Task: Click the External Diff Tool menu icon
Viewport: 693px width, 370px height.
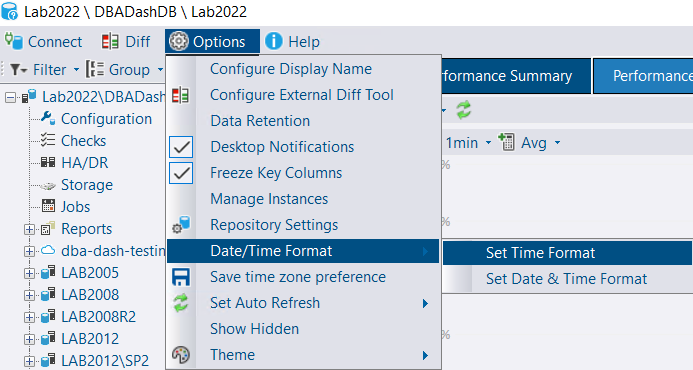Action: pyautogui.click(x=180, y=95)
